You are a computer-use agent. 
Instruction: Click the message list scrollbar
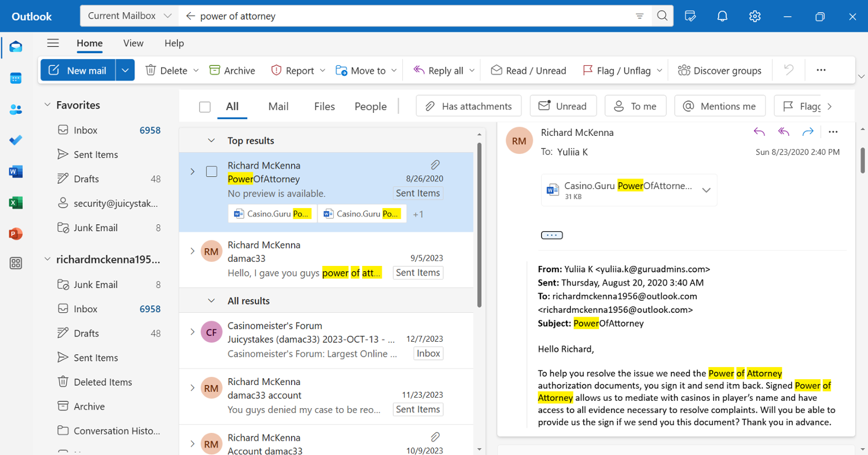point(479,225)
